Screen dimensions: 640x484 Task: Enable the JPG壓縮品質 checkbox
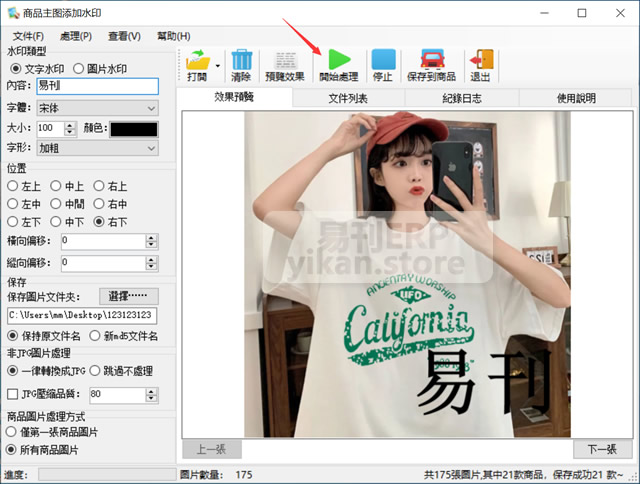click(13, 395)
